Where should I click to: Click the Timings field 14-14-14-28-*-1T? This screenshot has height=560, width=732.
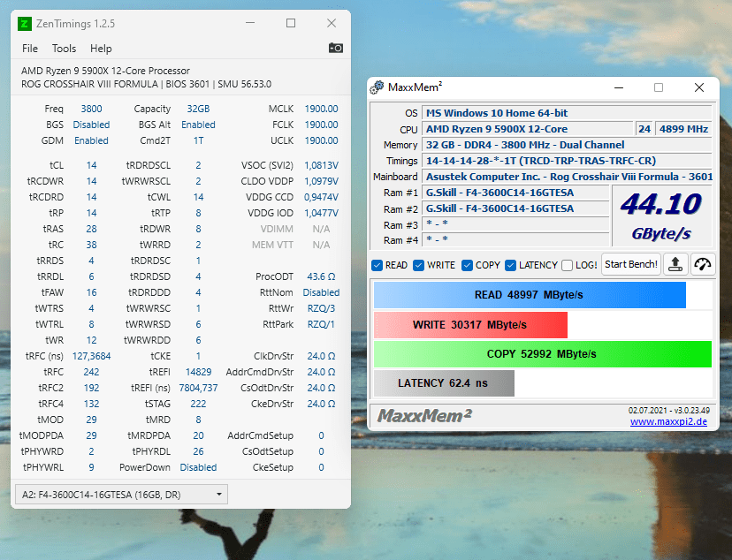coord(567,161)
